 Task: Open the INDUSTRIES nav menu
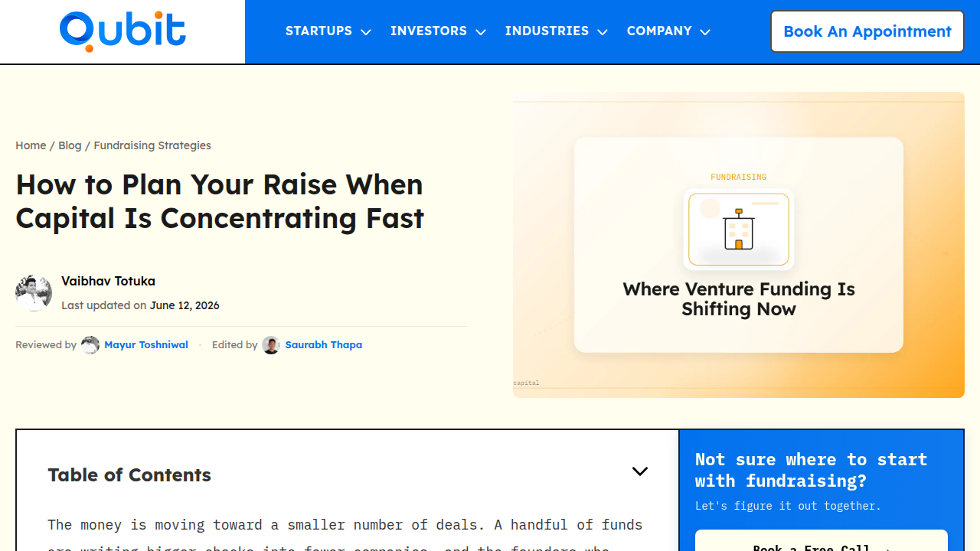pyautogui.click(x=547, y=31)
